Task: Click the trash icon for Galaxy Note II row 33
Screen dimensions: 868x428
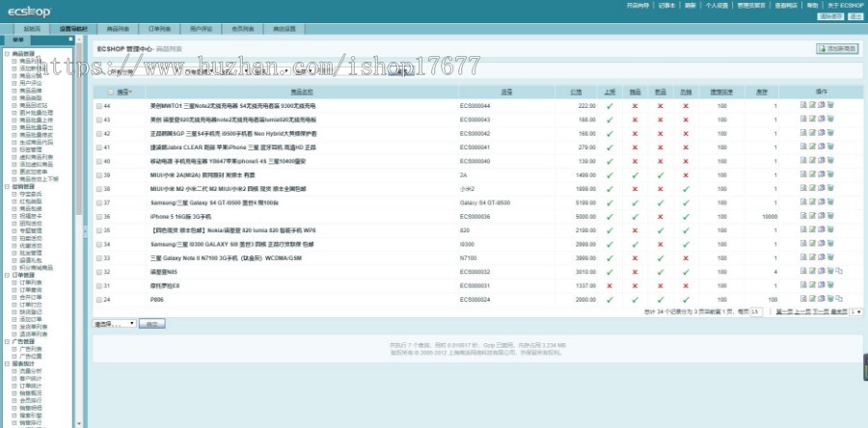Action: (830, 257)
